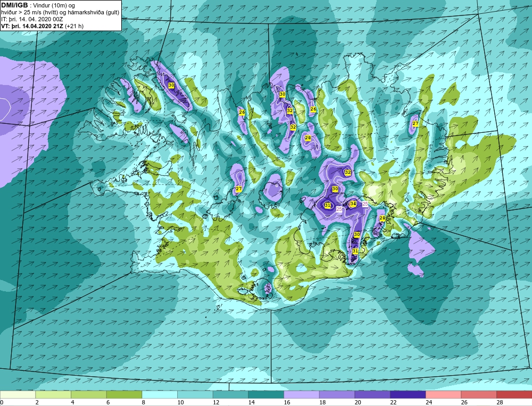The height and width of the screenshot is (406, 532).
Task: Click the medium purple 18–20 legend swatch
Action: [x=337, y=394]
